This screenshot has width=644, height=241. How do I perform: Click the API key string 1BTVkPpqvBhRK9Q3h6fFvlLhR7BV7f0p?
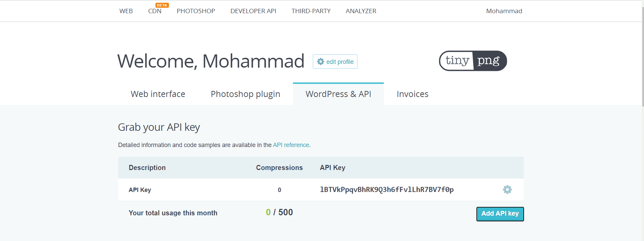tap(387, 190)
